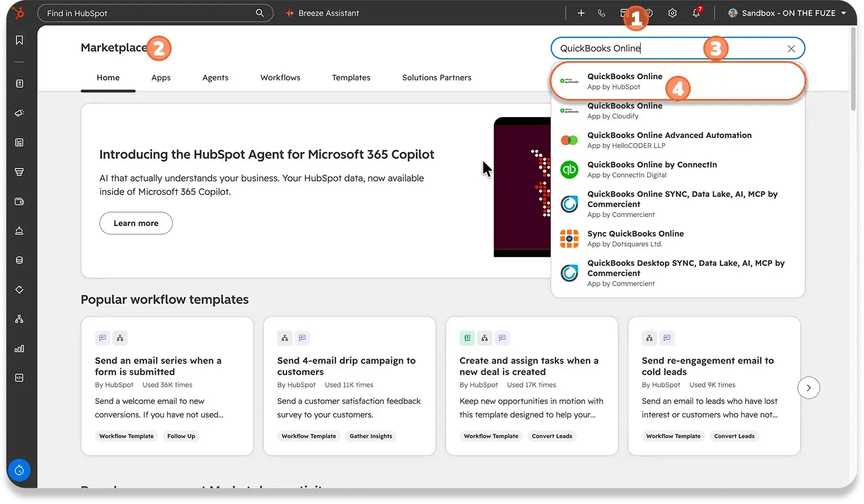
Task: Open Bookmarks in the left sidebar
Action: point(19,40)
